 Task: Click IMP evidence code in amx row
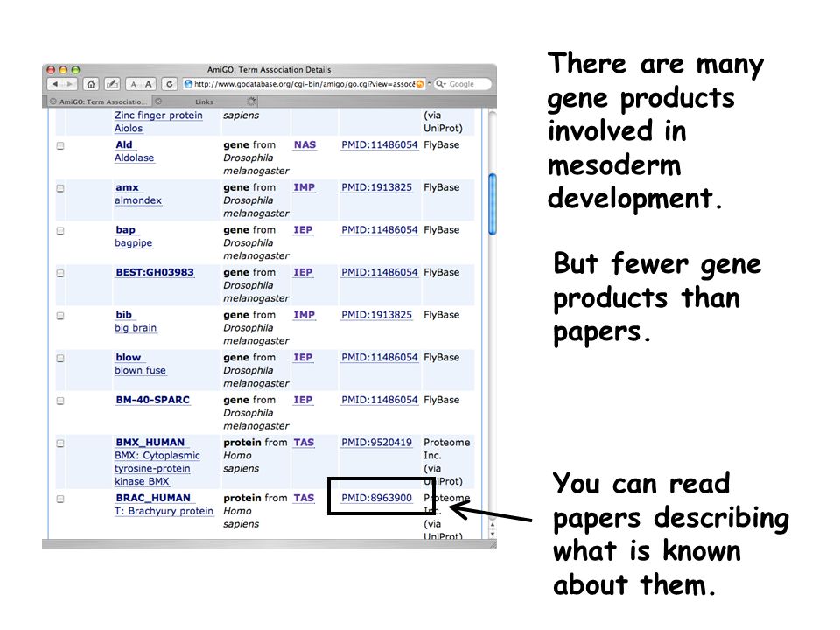click(x=304, y=187)
